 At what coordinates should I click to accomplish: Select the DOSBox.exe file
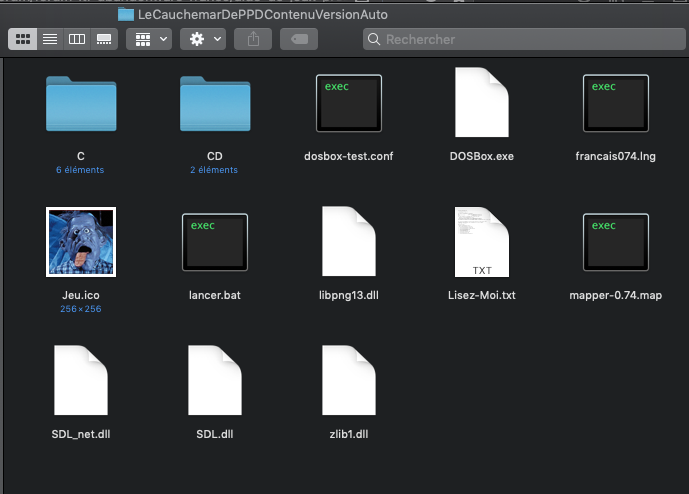[x=482, y=102]
